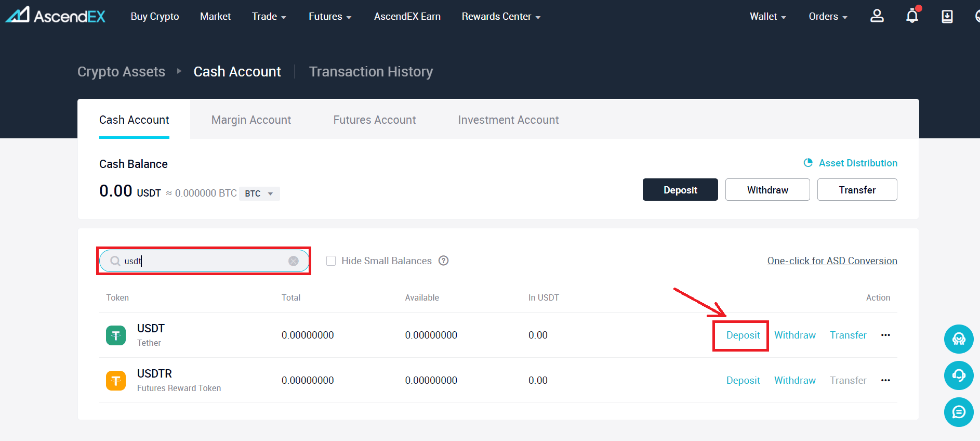Expand the Rewards Center menu

[x=501, y=17]
